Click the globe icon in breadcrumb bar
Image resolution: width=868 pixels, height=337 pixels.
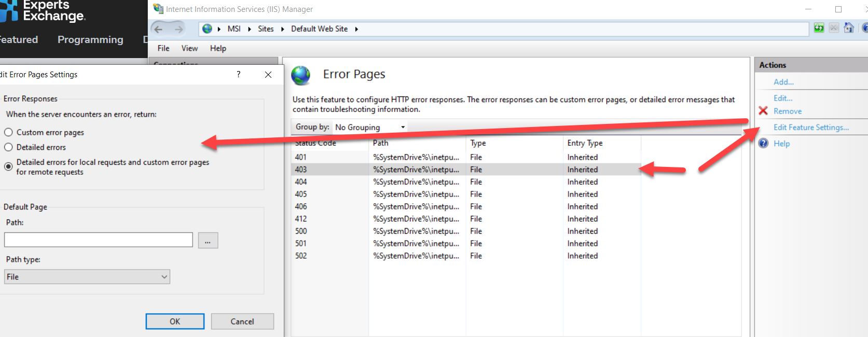point(207,29)
